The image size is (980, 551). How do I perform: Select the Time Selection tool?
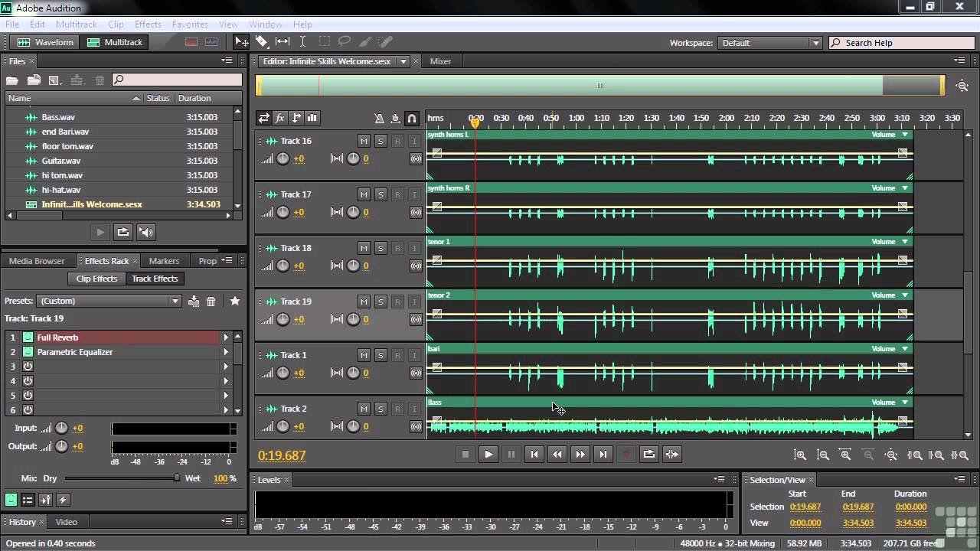click(x=303, y=42)
